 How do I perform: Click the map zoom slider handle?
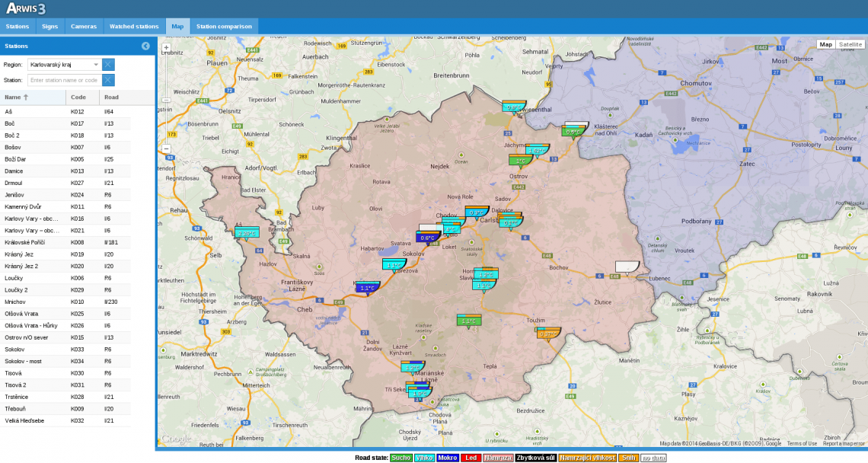(166, 101)
